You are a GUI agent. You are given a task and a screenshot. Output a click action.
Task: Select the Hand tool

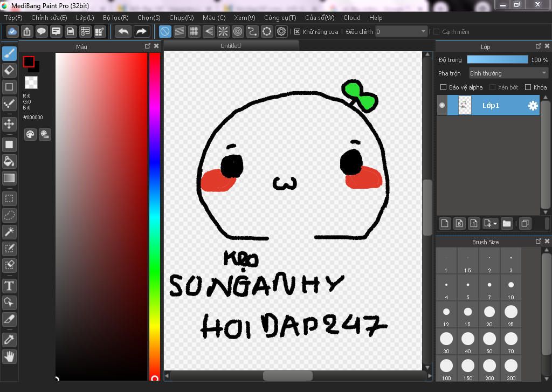pyautogui.click(x=10, y=356)
